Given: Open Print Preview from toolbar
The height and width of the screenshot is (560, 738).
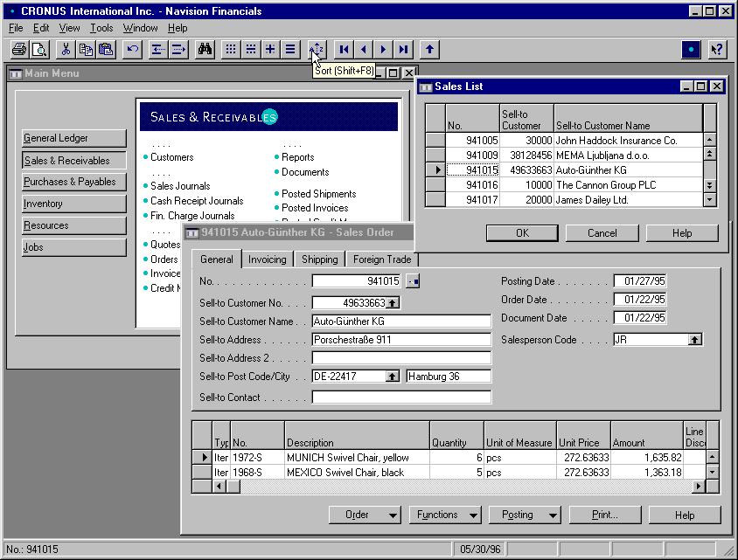Looking at the screenshot, I should (x=39, y=50).
